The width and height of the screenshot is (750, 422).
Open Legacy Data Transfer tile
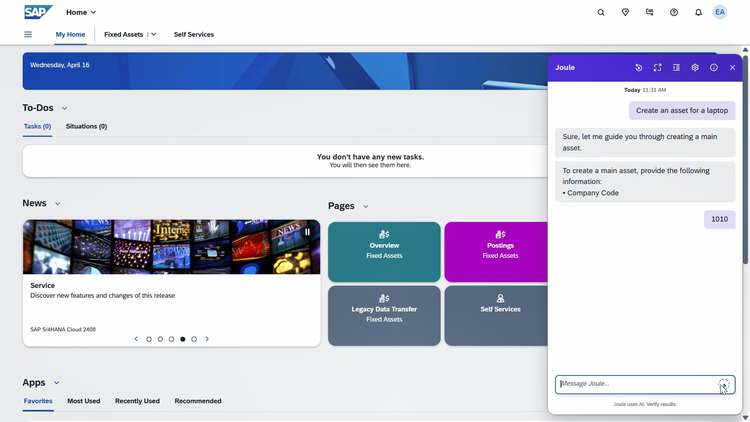point(384,316)
